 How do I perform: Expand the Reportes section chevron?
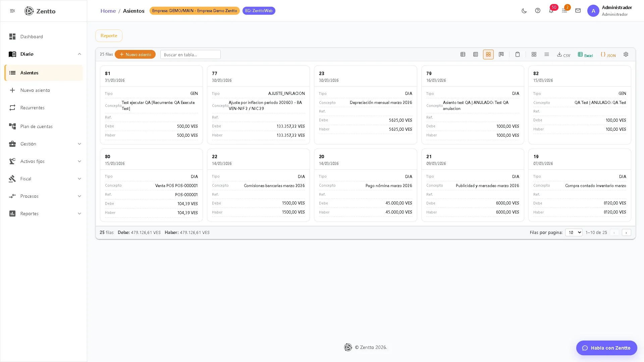tap(79, 214)
